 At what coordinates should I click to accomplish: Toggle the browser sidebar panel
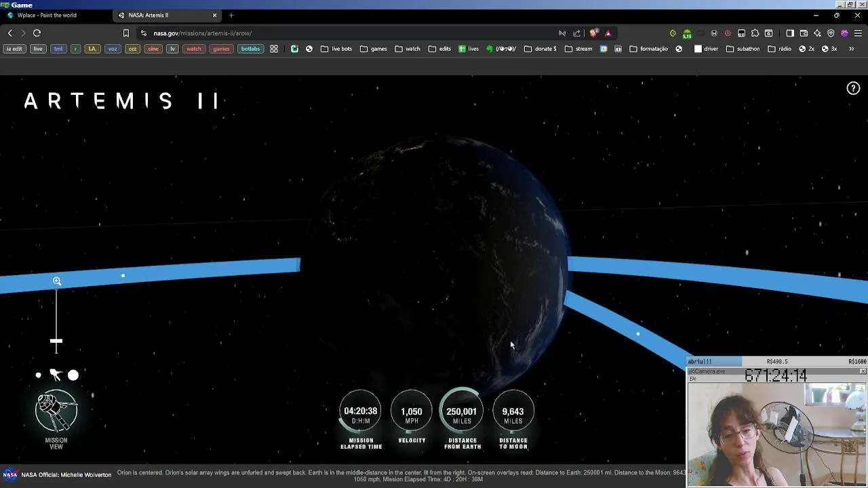790,33
